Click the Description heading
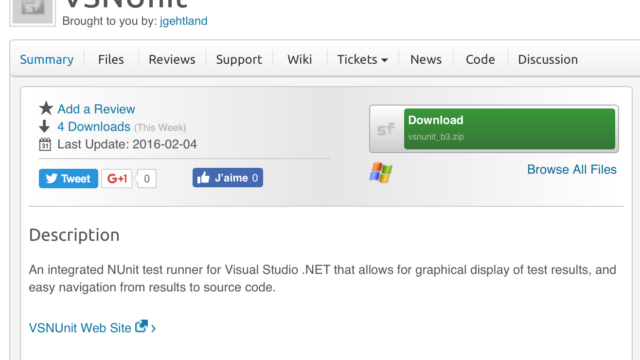Image resolution: width=640 pixels, height=360 pixels. [74, 235]
